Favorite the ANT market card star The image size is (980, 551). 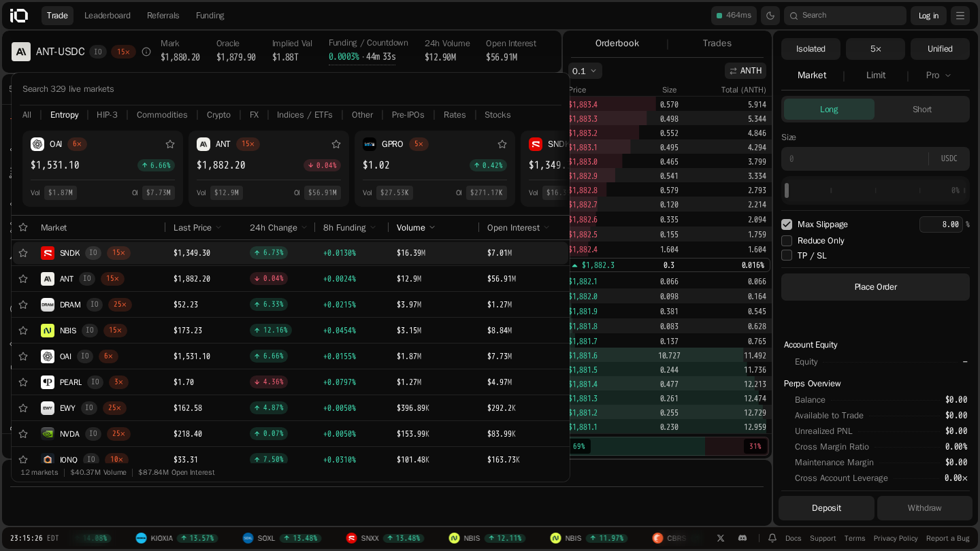click(336, 144)
